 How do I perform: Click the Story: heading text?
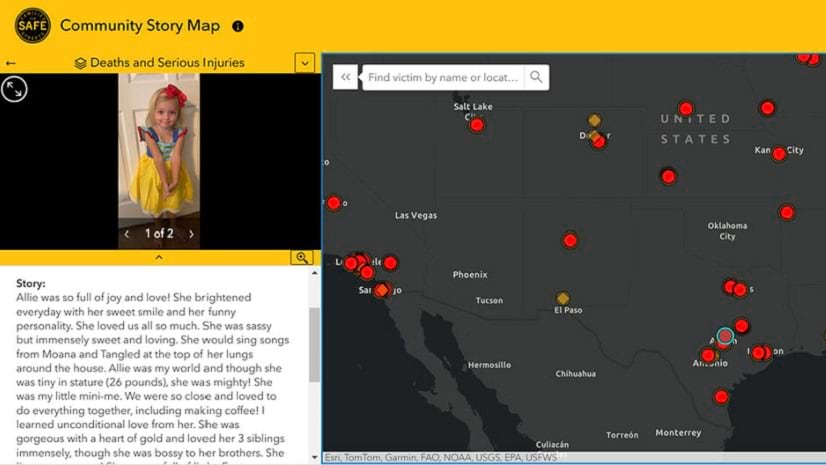tap(31, 283)
